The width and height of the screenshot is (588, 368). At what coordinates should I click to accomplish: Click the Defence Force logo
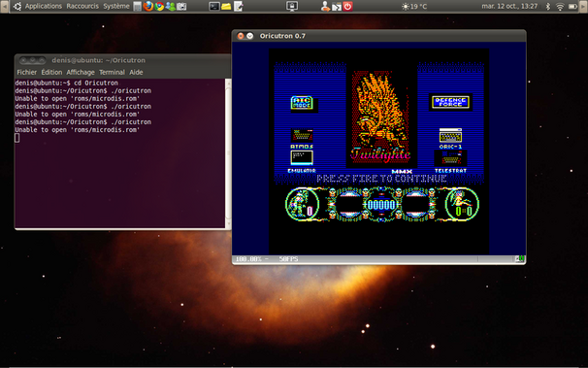450,102
